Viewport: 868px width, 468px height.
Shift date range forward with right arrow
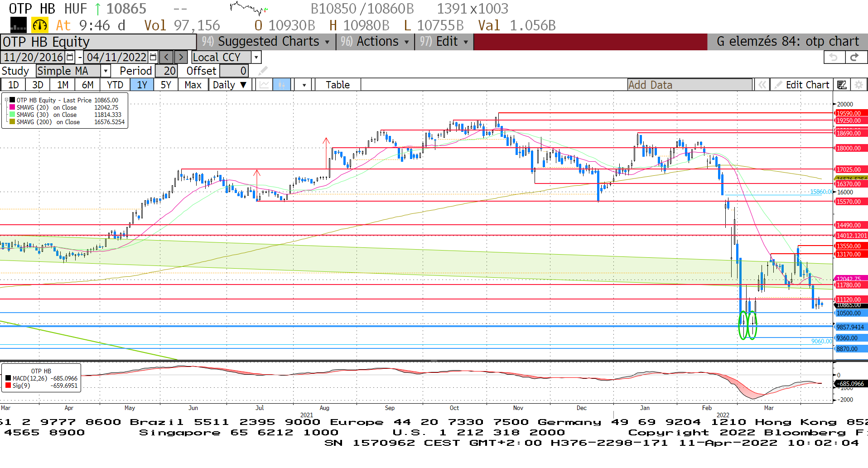pyautogui.click(x=181, y=57)
